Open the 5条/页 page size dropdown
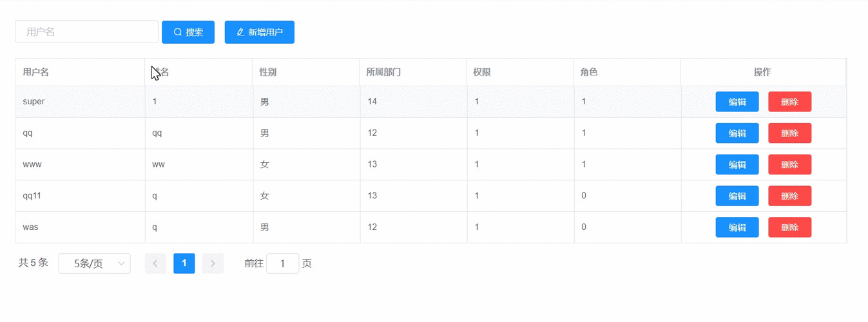 tap(95, 263)
